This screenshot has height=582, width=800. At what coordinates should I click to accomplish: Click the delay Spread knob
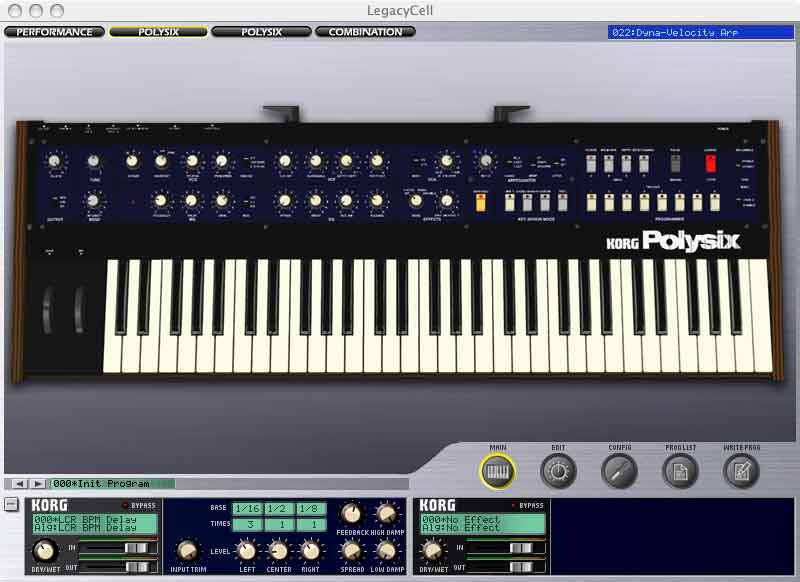coord(351,551)
